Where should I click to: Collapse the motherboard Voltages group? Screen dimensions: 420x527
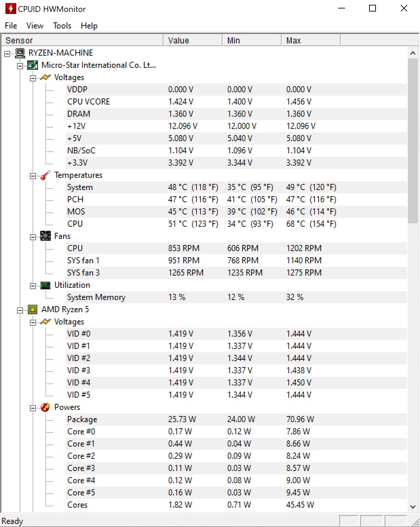[x=33, y=78]
